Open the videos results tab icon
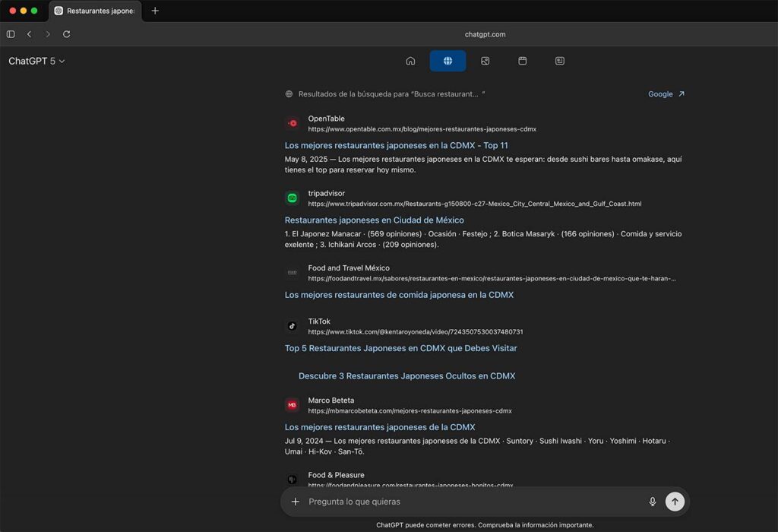This screenshot has width=778, height=532. pos(523,61)
